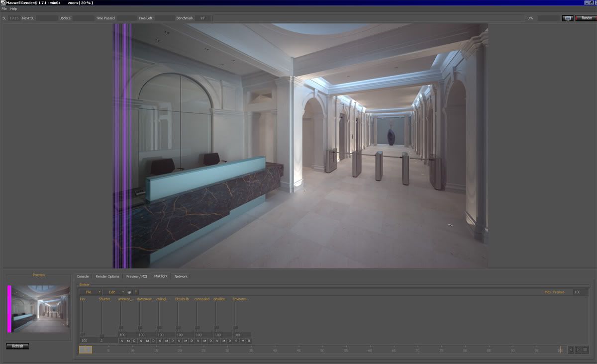Image resolution: width=597 pixels, height=364 pixels.
Task: Mute the ceilingl emitter
Action: [166, 341]
